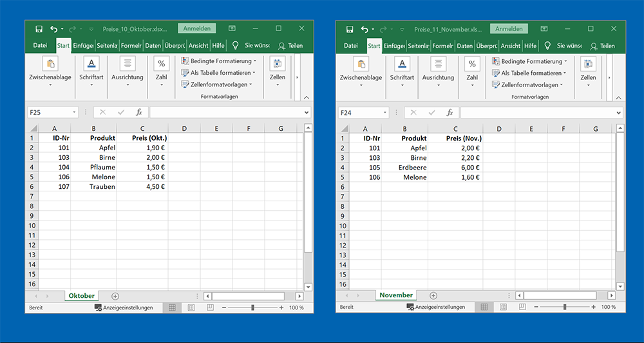Click Save icon in the November window
Viewport: 644px width, 343px height.
(350, 29)
